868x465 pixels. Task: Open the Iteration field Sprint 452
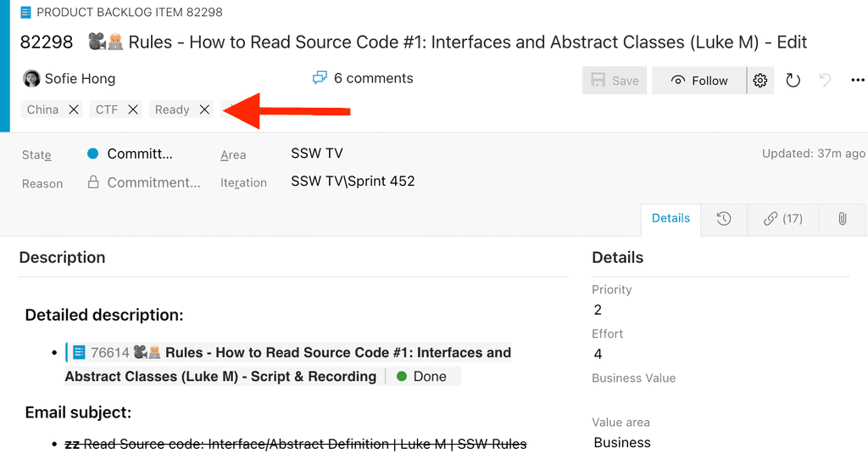pyautogui.click(x=353, y=181)
